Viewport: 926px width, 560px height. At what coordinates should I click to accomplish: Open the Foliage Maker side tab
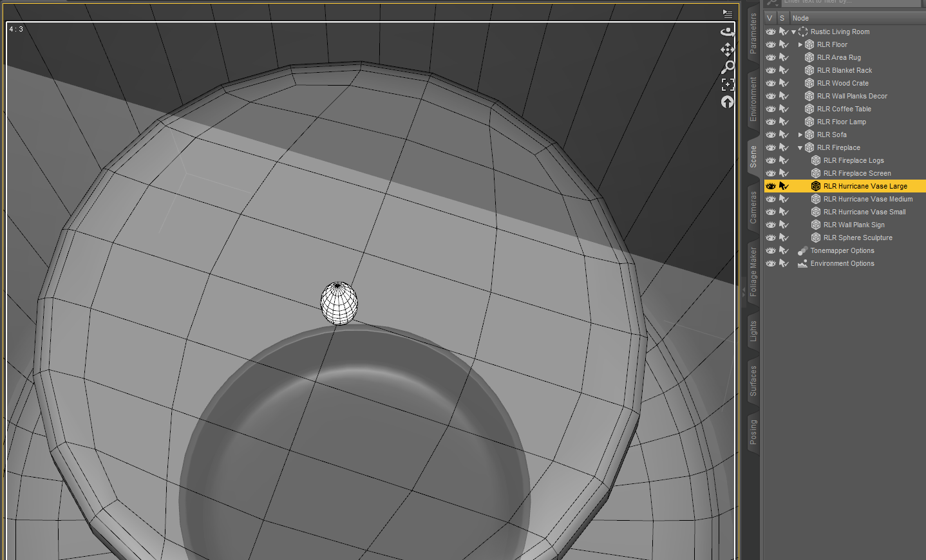pos(753,272)
